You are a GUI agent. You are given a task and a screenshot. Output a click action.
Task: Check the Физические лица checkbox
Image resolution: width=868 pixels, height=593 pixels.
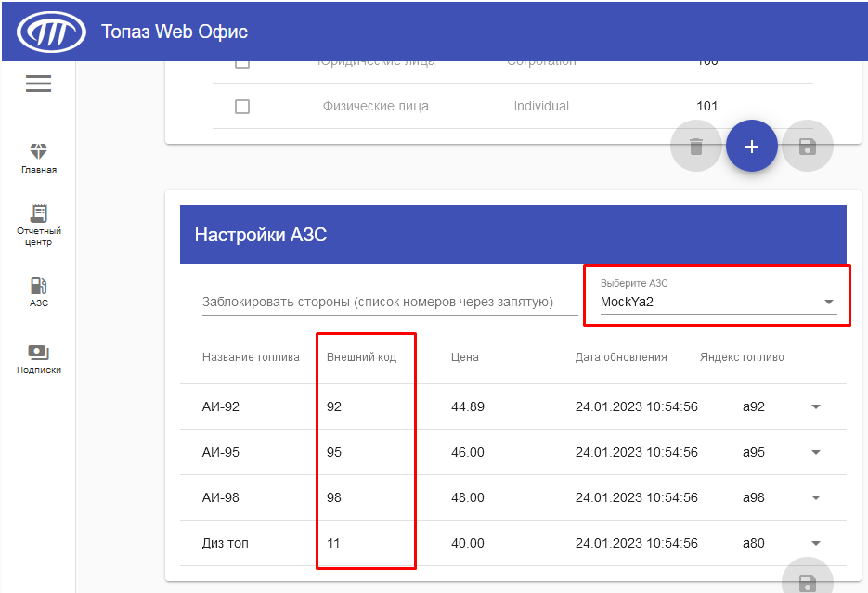[x=242, y=106]
